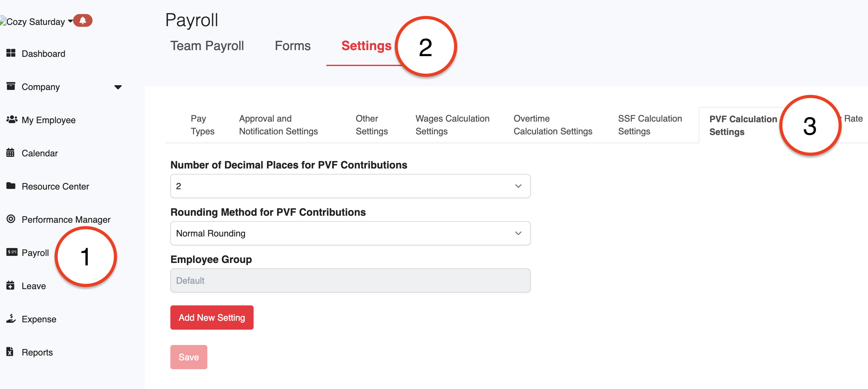Click the My Employee people icon
868x389 pixels.
(x=11, y=120)
